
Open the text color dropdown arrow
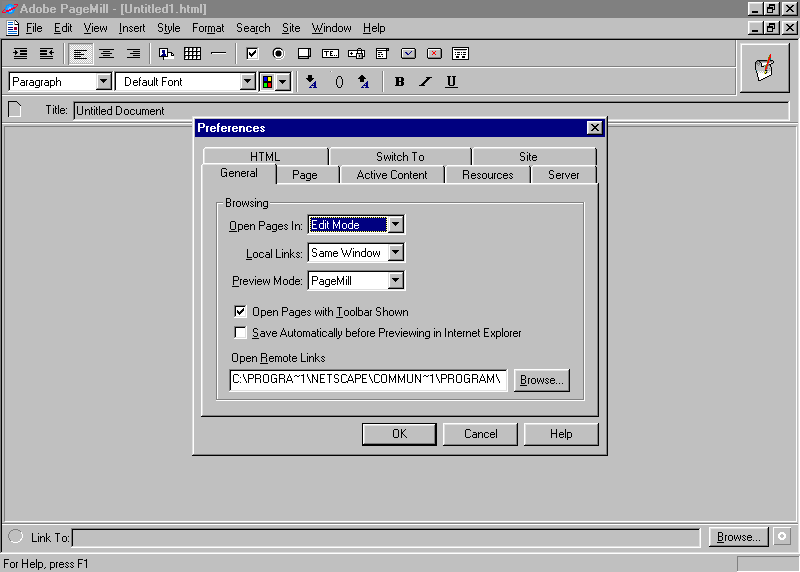[283, 82]
